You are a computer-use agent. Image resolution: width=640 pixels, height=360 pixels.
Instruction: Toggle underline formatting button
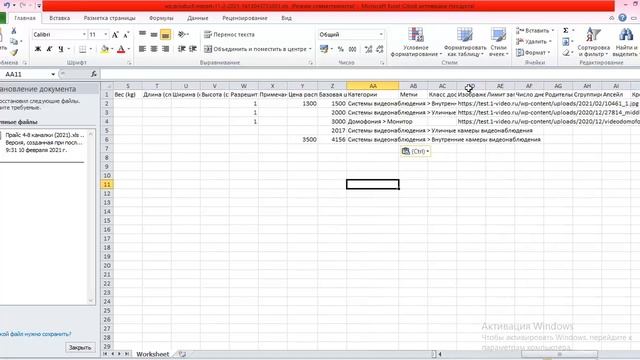coord(61,49)
